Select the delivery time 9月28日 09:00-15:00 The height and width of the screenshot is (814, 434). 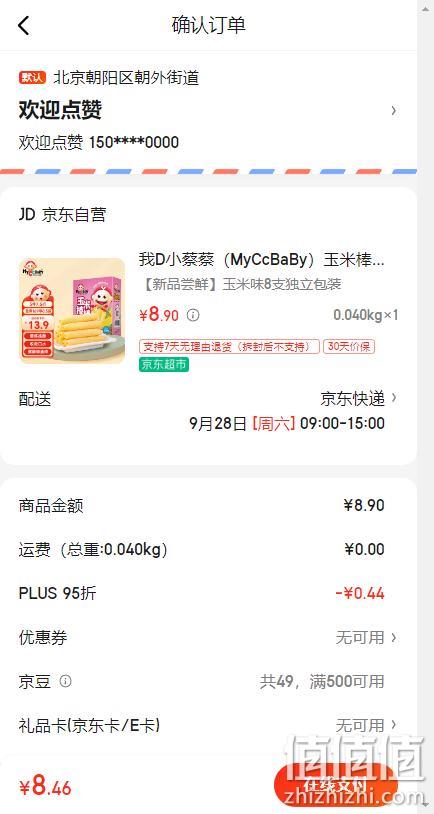point(287,423)
